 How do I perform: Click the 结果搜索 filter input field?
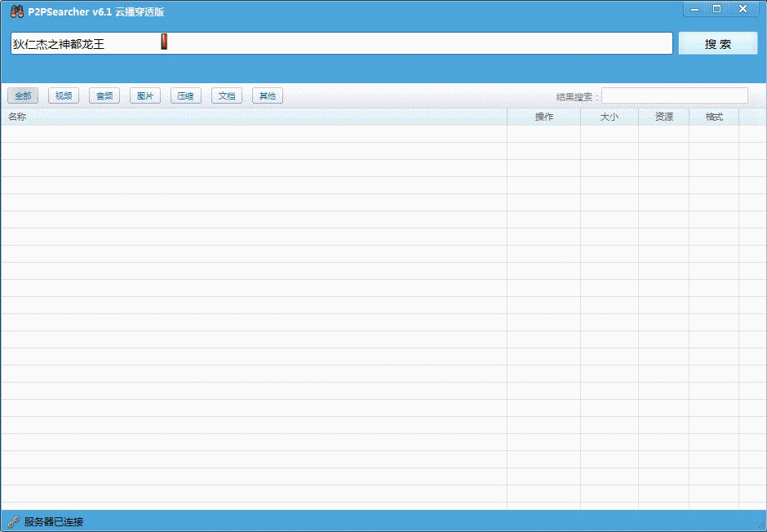[x=674, y=96]
